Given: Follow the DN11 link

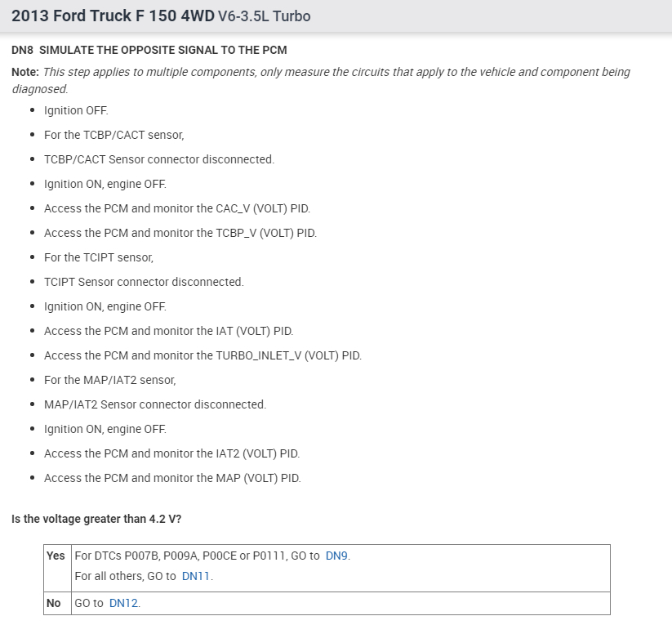Looking at the screenshot, I should (195, 576).
